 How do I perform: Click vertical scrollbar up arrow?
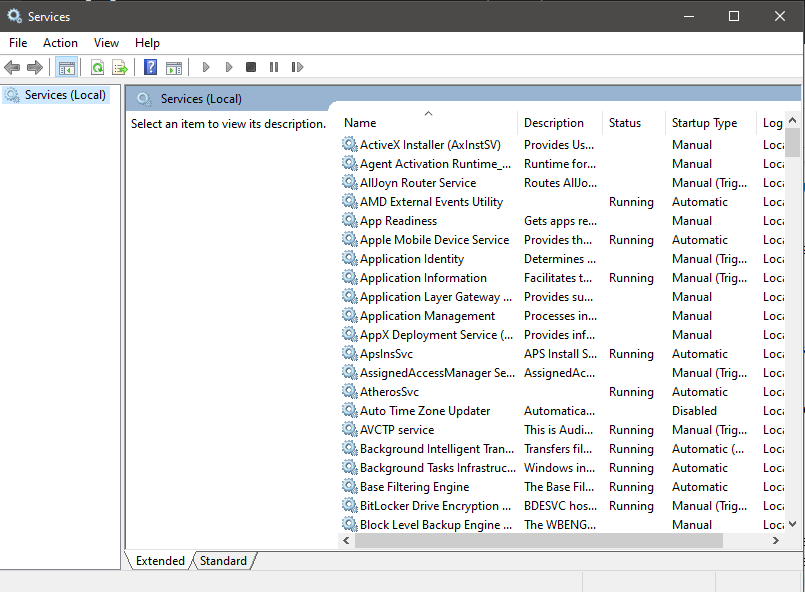pos(792,120)
